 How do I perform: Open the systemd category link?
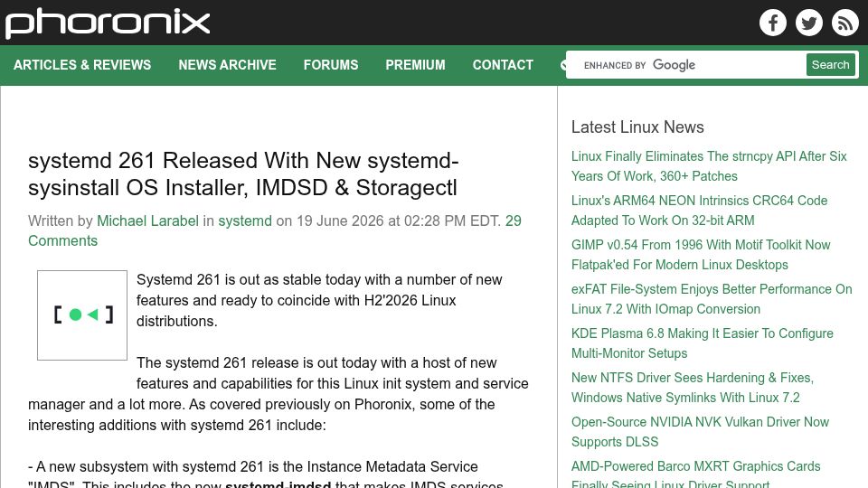(245, 221)
